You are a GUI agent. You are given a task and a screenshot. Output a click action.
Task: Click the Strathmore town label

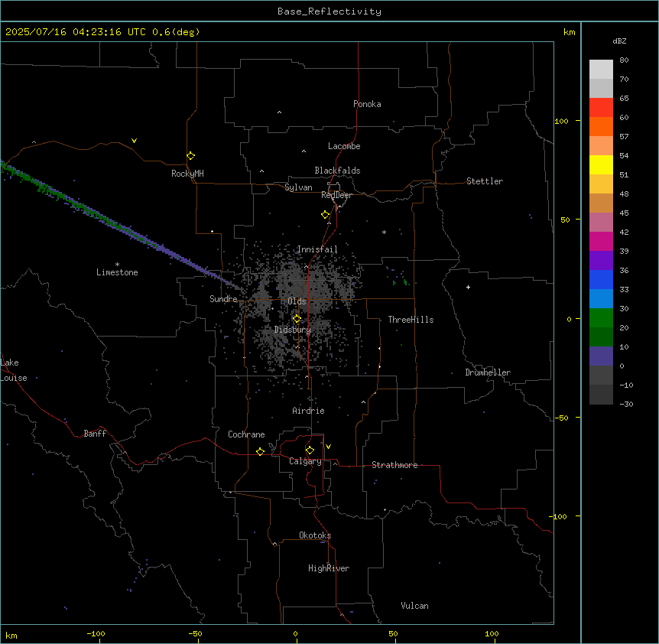click(x=394, y=465)
